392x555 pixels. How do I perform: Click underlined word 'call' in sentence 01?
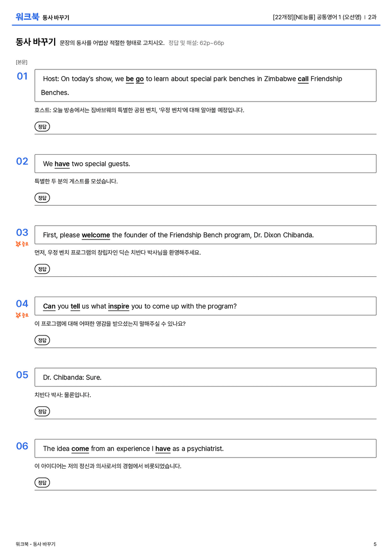(x=303, y=79)
